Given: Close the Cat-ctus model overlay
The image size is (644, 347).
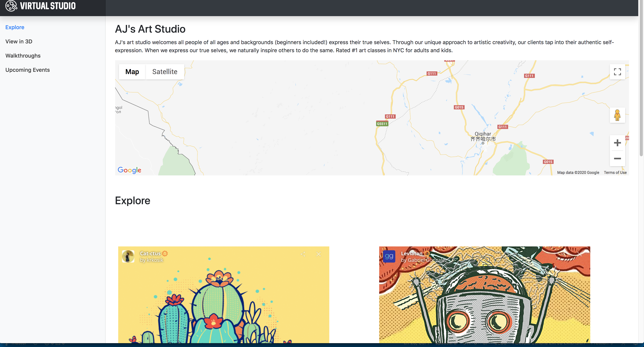Looking at the screenshot, I should (x=319, y=254).
